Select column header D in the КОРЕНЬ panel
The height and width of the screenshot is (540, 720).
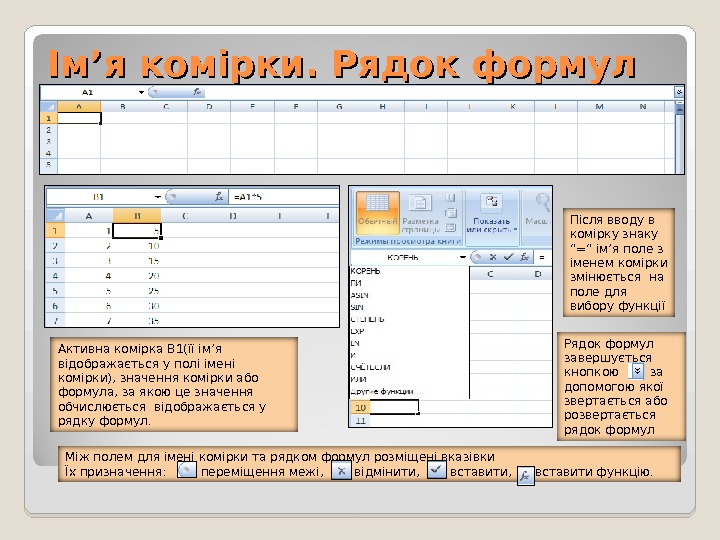click(537, 274)
